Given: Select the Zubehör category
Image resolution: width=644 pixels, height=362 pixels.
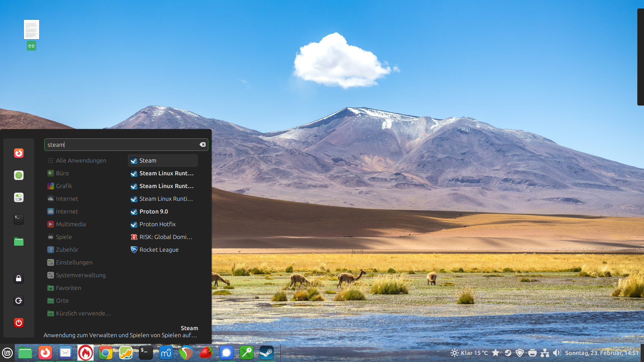Looking at the screenshot, I should pyautogui.click(x=80, y=250).
